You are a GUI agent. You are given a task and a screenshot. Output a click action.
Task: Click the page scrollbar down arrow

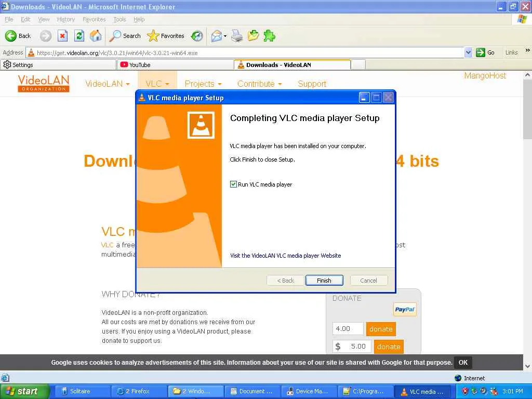coord(528,366)
